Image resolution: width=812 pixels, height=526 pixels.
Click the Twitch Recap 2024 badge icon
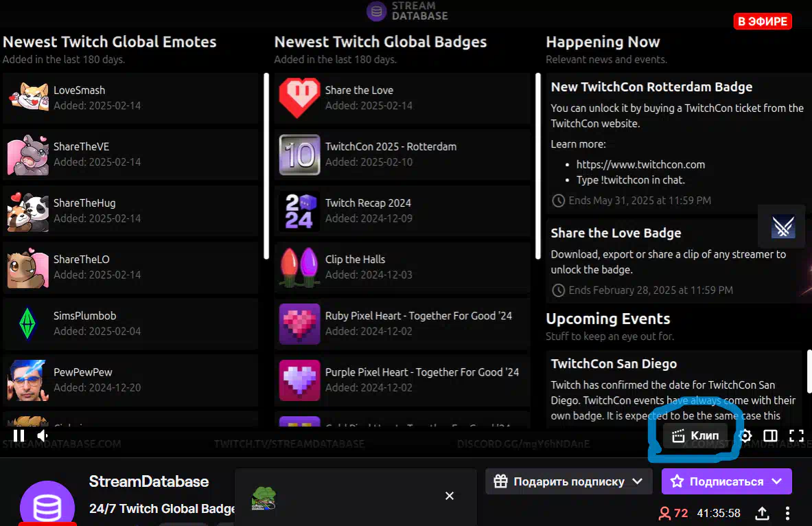(x=299, y=211)
